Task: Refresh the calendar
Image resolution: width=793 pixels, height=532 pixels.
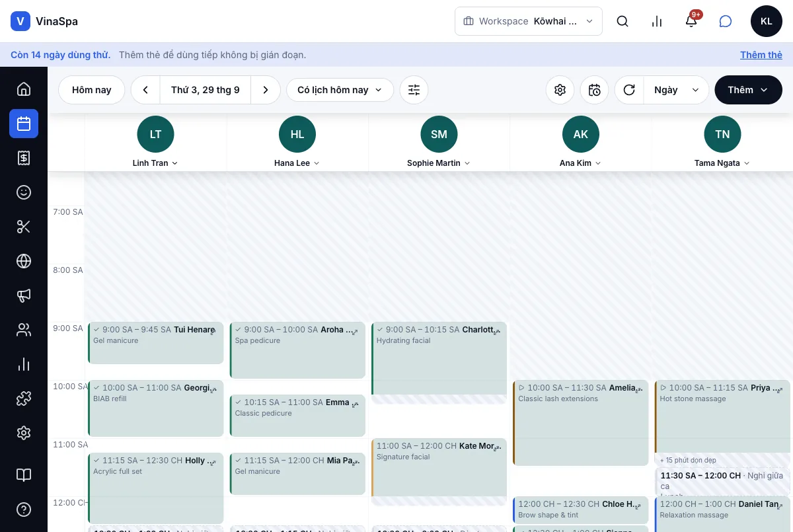Action: (629, 90)
